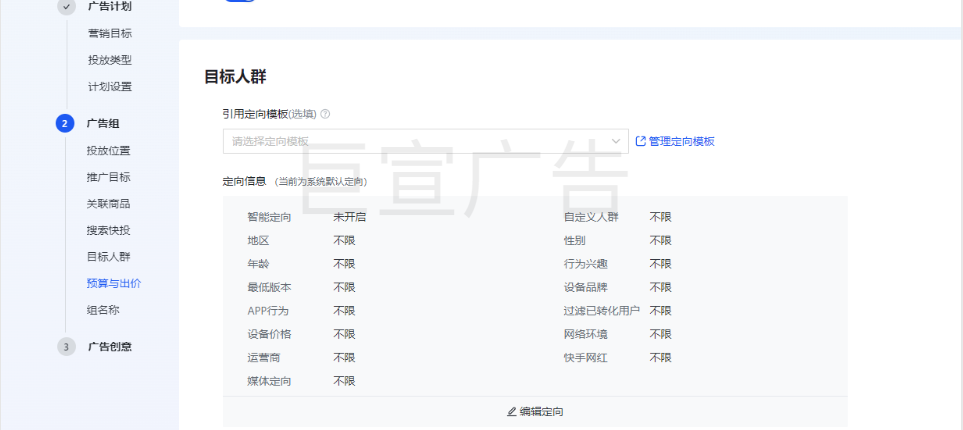Go to 投放位置 in sidebar
963x430 pixels.
tap(109, 150)
